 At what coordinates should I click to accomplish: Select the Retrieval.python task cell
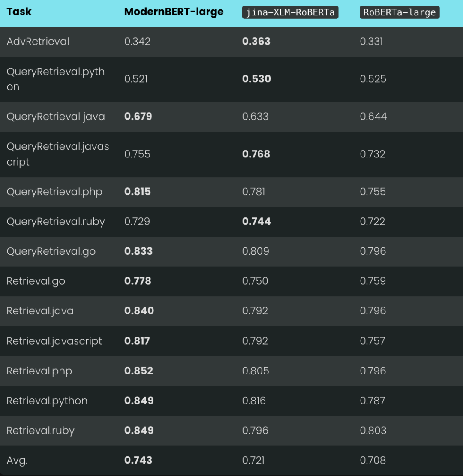[47, 401]
